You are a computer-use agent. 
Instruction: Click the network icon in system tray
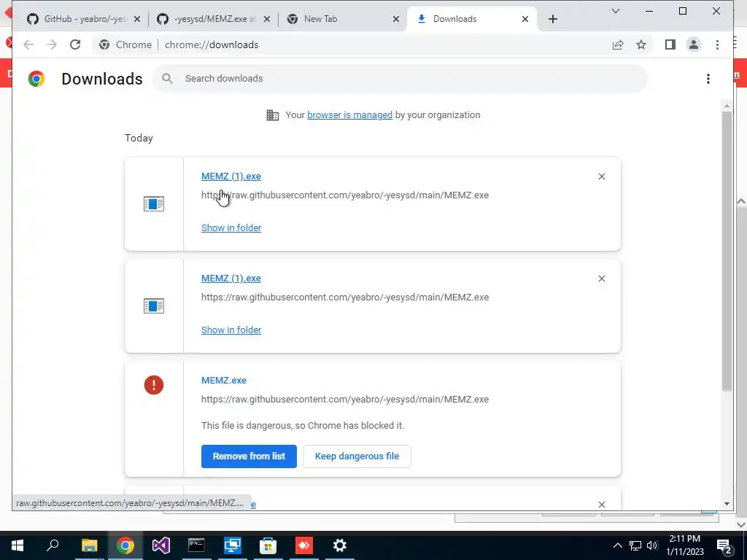(x=635, y=545)
